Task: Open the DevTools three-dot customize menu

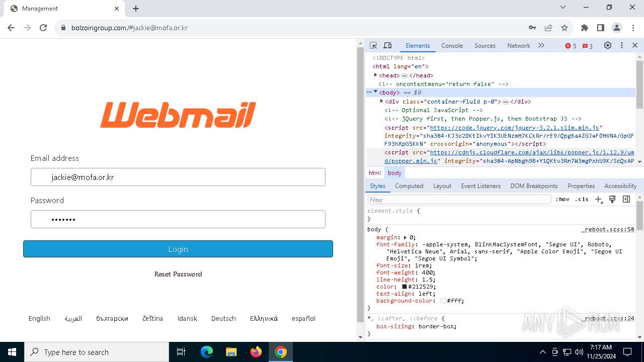Action: pos(622,45)
